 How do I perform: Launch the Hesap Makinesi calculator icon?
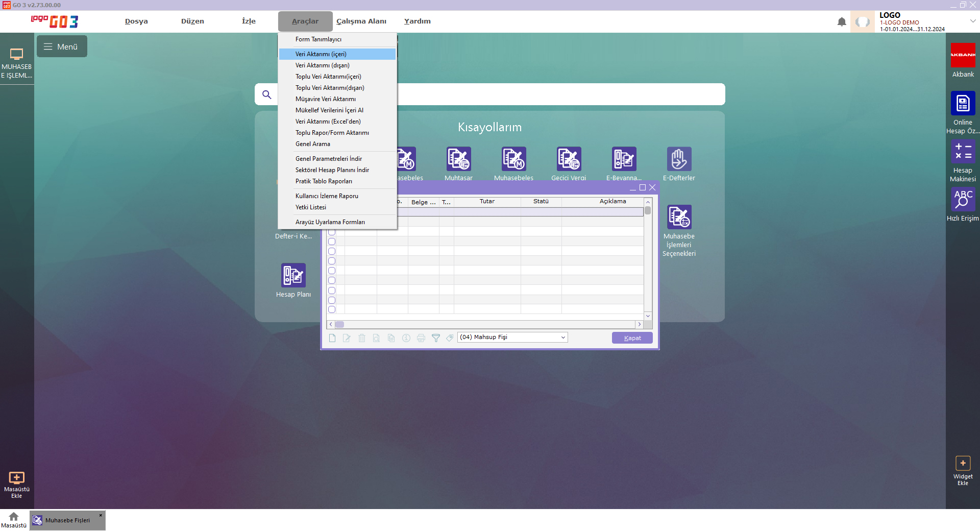tap(963, 153)
